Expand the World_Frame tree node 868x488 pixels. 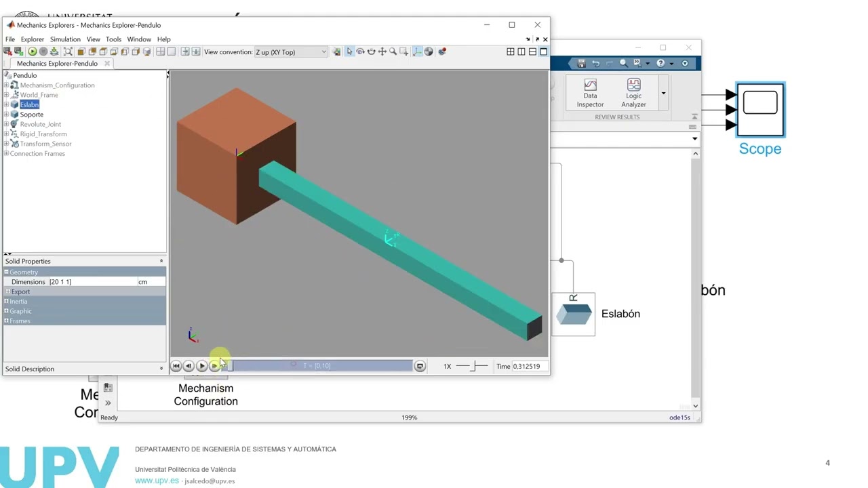pyautogui.click(x=7, y=95)
